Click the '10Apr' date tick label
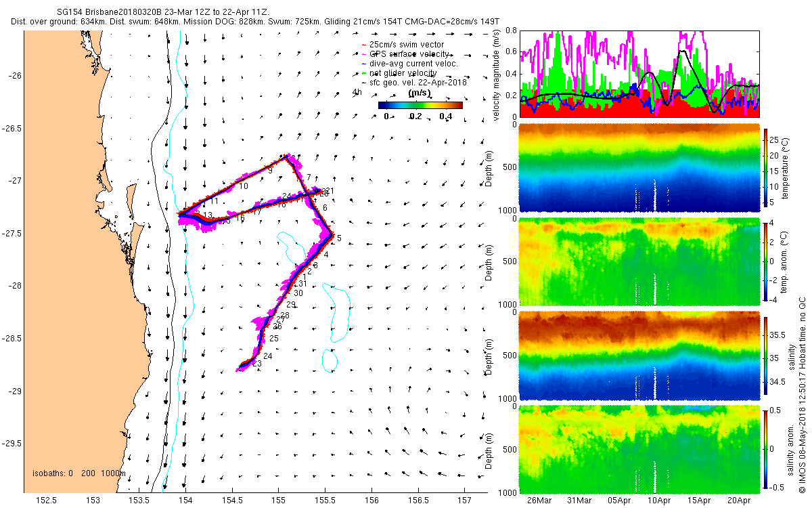This screenshot has width=812, height=508. point(658,501)
